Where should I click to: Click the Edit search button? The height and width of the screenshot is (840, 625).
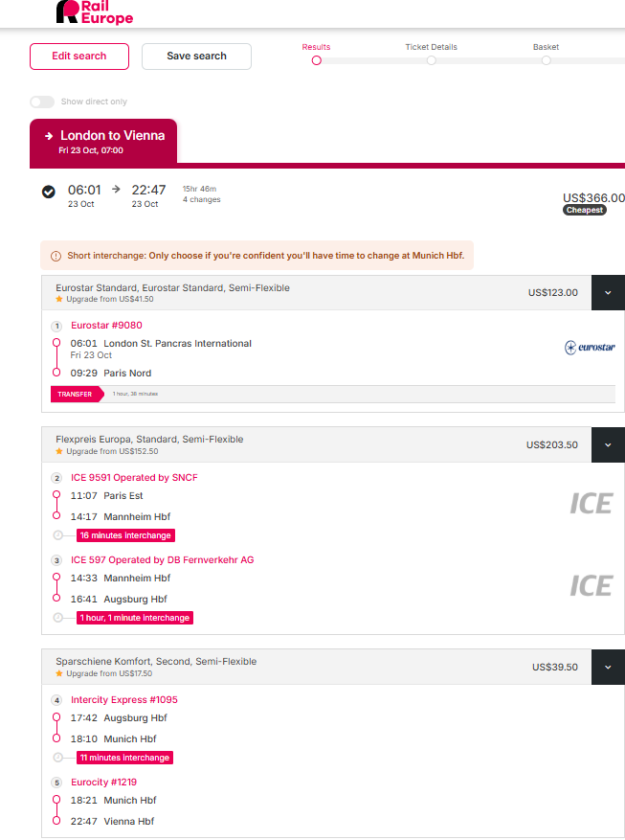pos(79,57)
